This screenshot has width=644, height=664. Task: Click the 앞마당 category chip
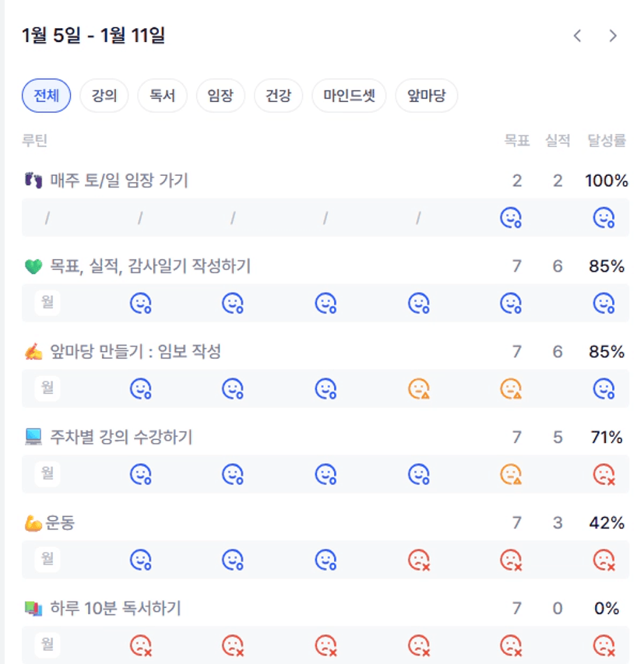(426, 97)
